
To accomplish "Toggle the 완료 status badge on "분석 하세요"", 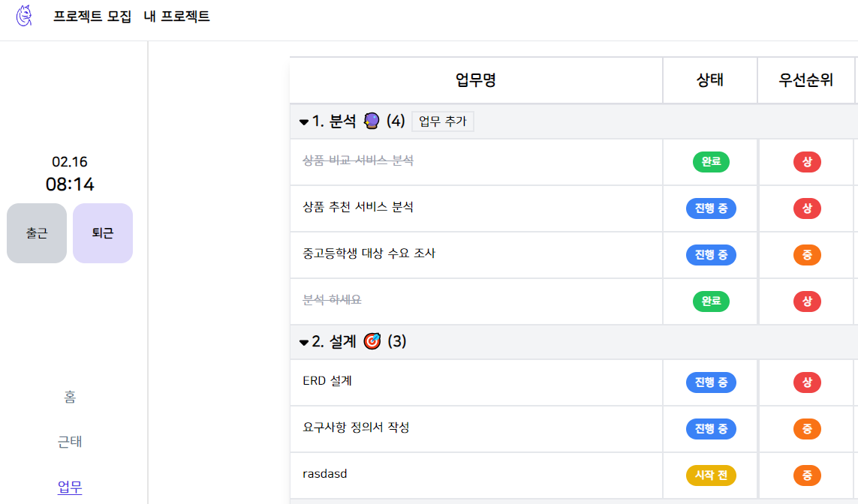I will point(710,301).
